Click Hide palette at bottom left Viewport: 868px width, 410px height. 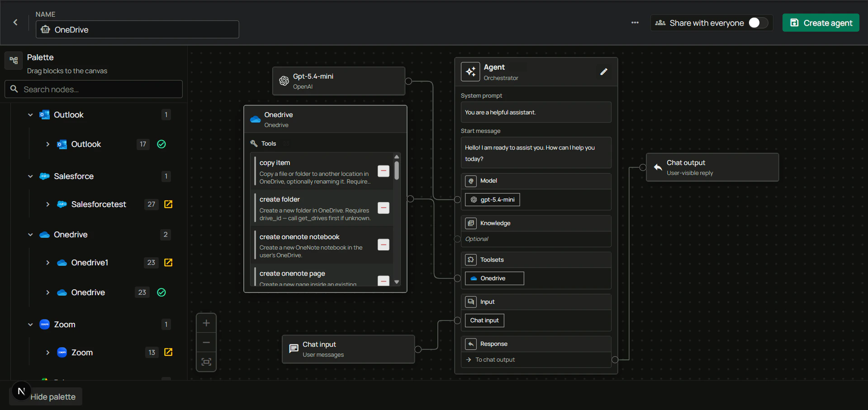tap(53, 396)
